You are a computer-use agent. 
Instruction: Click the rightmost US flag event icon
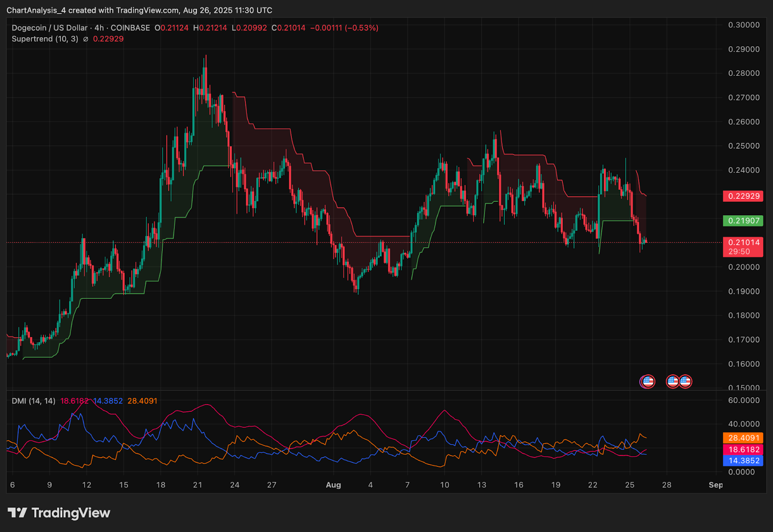[685, 381]
